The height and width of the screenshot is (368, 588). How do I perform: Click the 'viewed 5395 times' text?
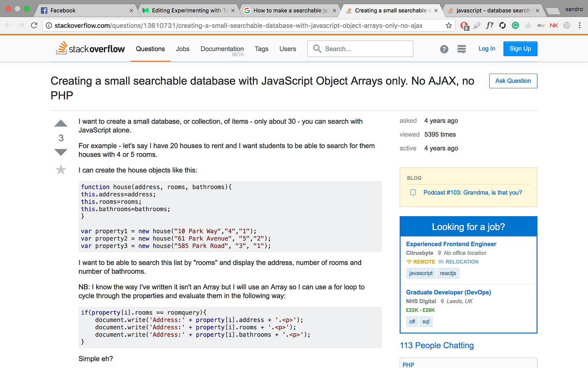pos(428,135)
